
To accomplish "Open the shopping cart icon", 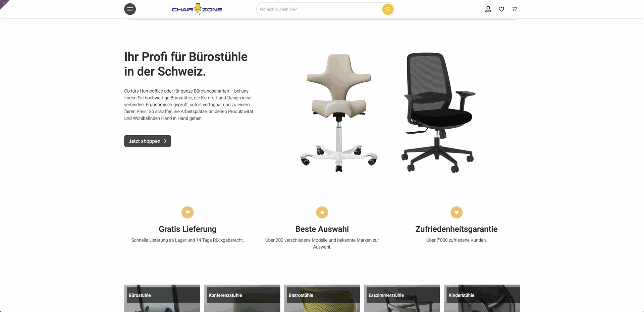I will point(514,9).
